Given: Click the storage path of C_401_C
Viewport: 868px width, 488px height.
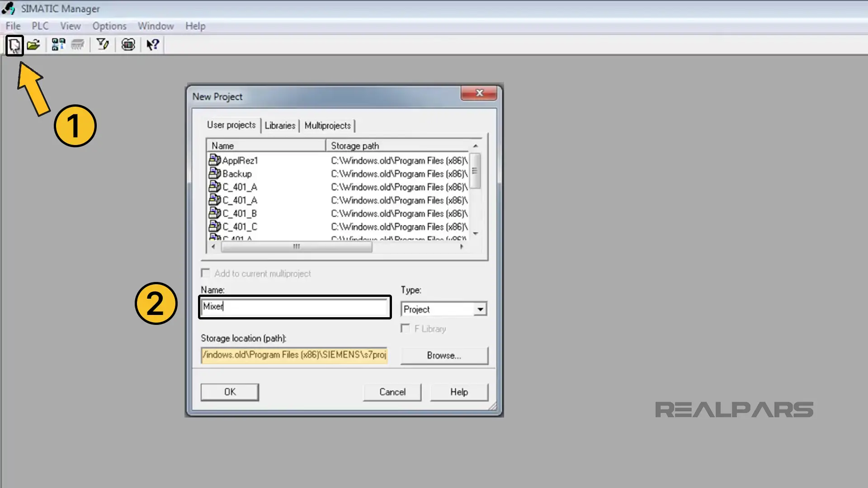Looking at the screenshot, I should 399,226.
